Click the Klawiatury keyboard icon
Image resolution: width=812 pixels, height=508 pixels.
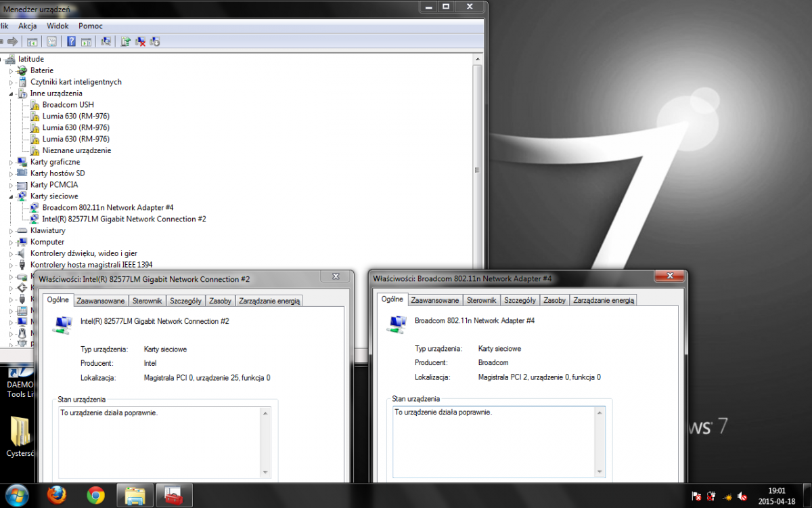[x=22, y=230]
